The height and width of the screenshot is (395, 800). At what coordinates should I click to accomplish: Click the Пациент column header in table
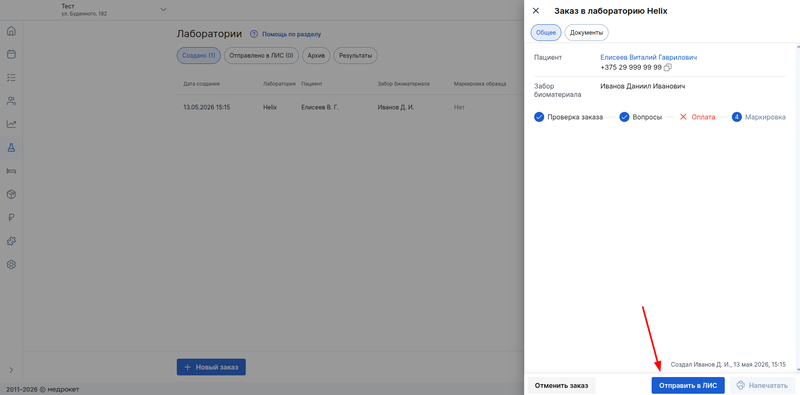(x=312, y=84)
